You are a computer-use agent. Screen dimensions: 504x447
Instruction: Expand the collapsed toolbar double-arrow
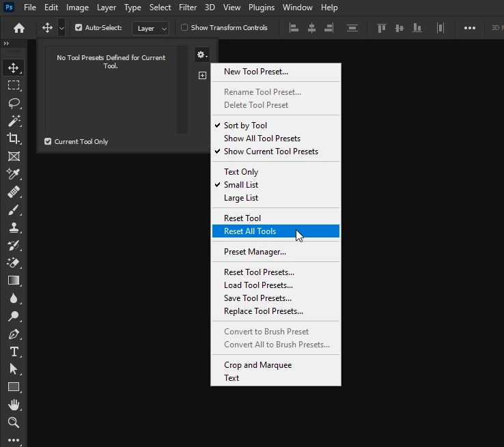[x=6, y=43]
